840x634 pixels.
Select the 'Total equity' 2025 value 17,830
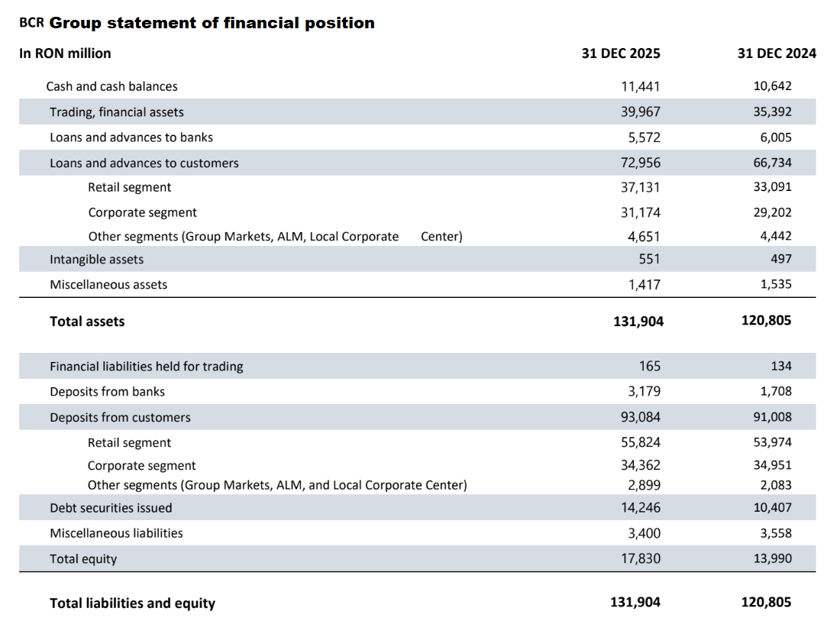point(641,558)
